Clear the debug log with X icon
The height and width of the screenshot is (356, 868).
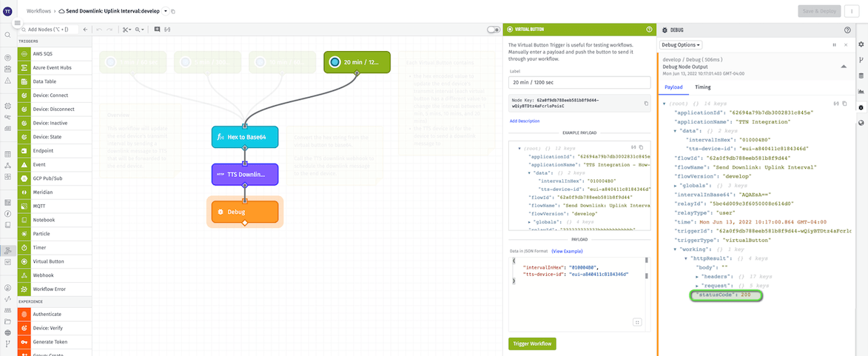point(846,45)
